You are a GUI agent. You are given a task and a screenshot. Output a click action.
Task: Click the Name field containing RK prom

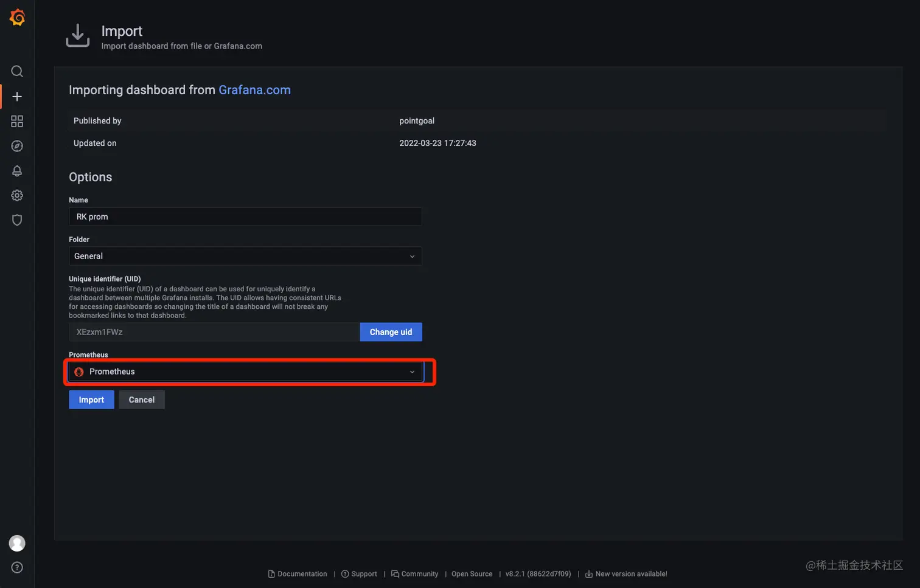click(245, 216)
